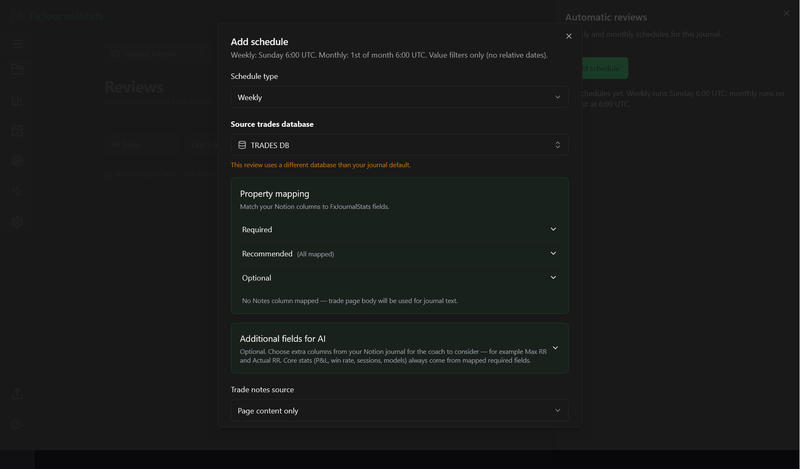Click the export icon near the sidebar bottom
This screenshot has width=800, height=469.
[17, 393]
